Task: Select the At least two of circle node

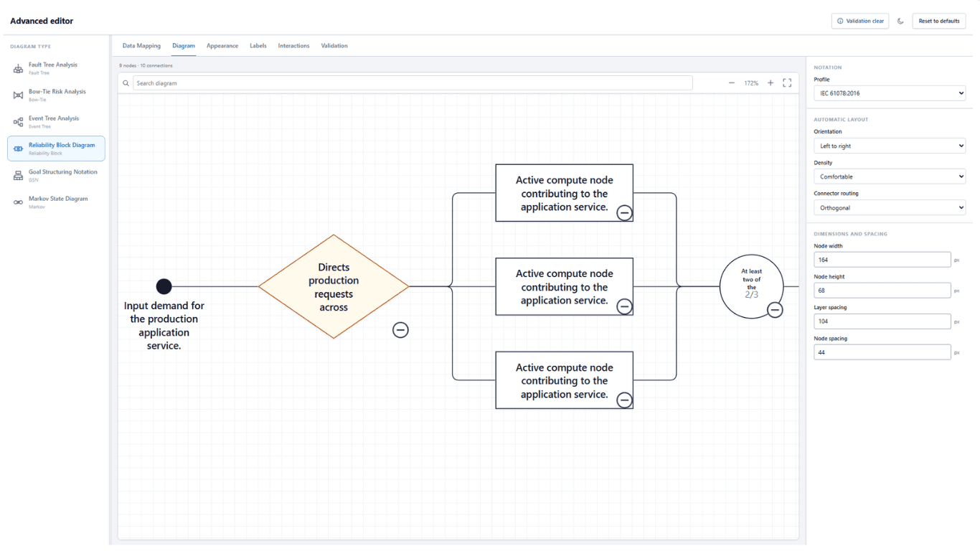Action: (x=752, y=287)
